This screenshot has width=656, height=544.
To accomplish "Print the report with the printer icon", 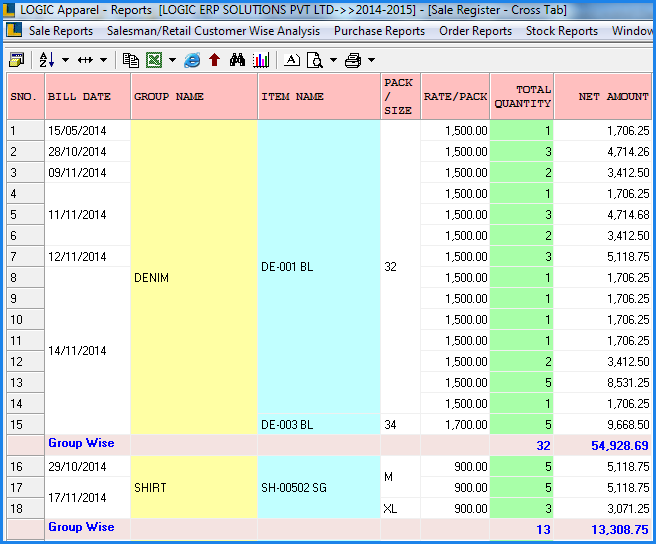I will point(353,60).
